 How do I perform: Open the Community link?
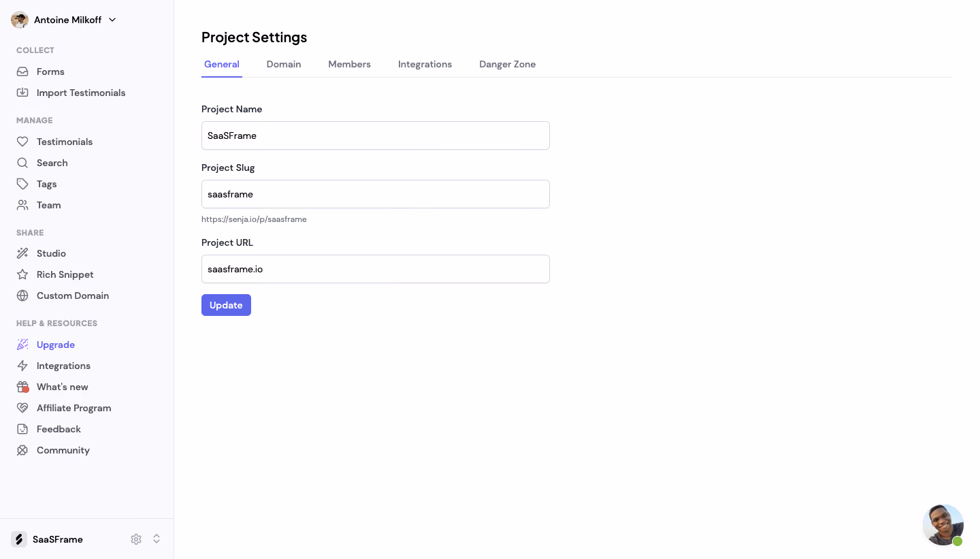63,450
